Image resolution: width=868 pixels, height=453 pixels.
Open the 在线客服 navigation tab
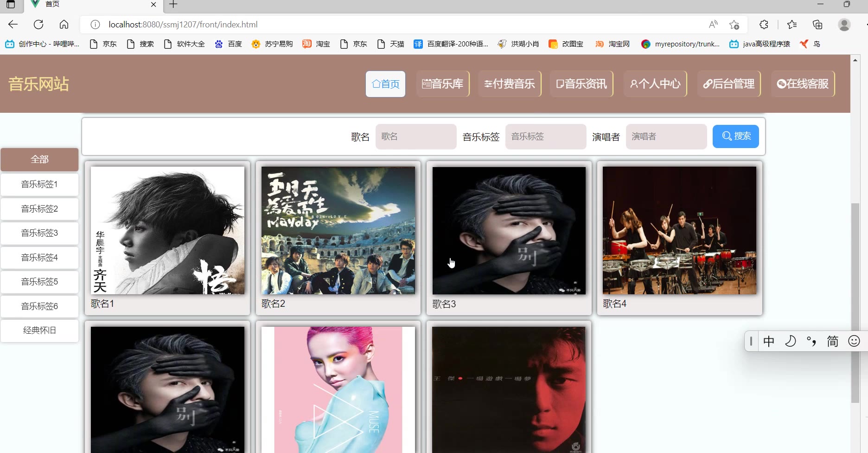tap(803, 84)
